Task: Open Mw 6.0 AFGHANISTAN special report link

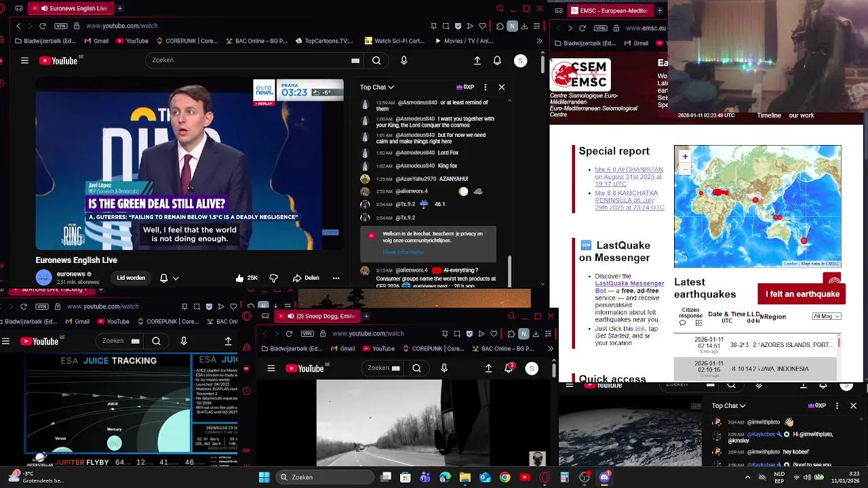Action: (629, 177)
